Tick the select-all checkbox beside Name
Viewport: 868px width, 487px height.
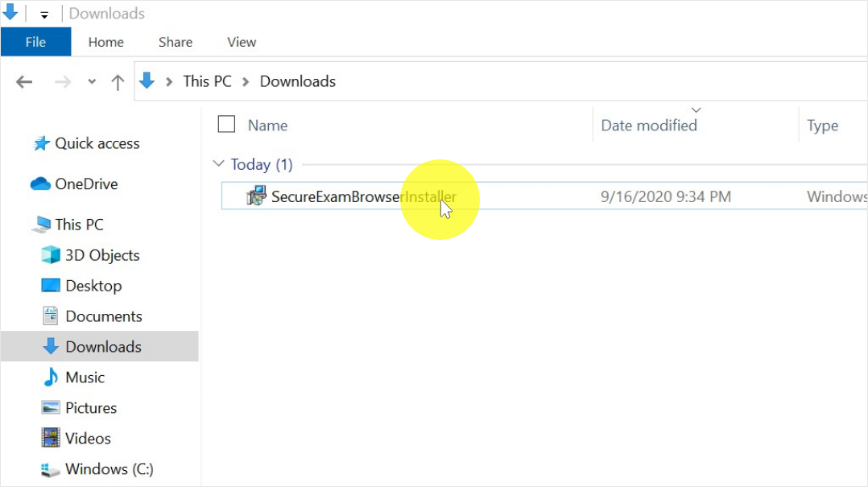point(226,124)
